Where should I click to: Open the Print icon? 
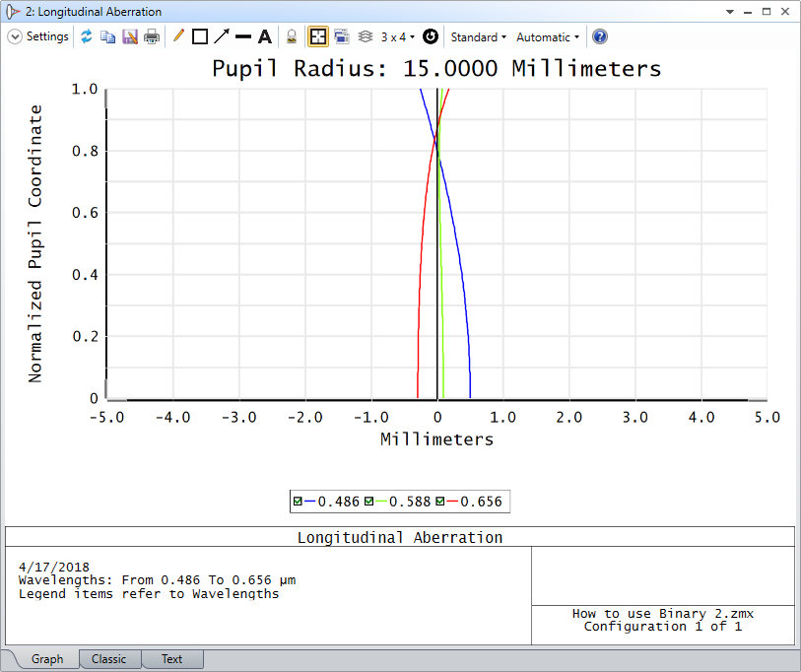tap(152, 36)
